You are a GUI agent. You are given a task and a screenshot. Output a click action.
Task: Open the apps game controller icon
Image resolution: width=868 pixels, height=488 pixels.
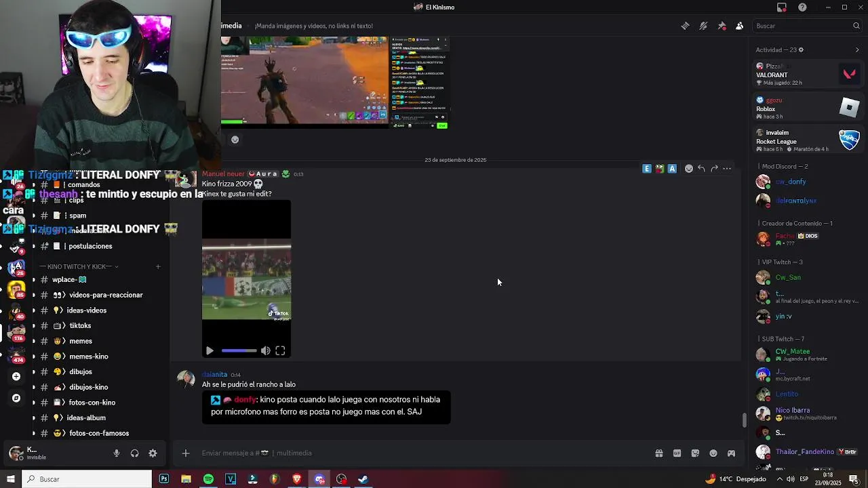point(731,453)
